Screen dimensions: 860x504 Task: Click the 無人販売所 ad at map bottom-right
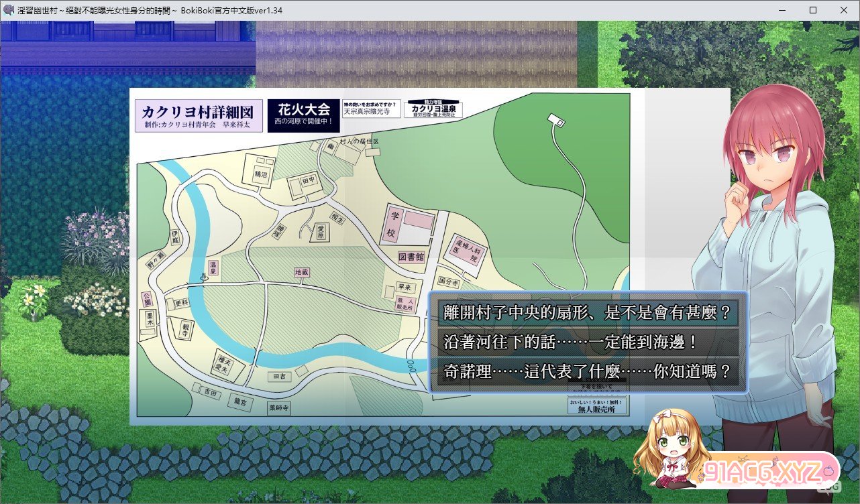point(596,406)
